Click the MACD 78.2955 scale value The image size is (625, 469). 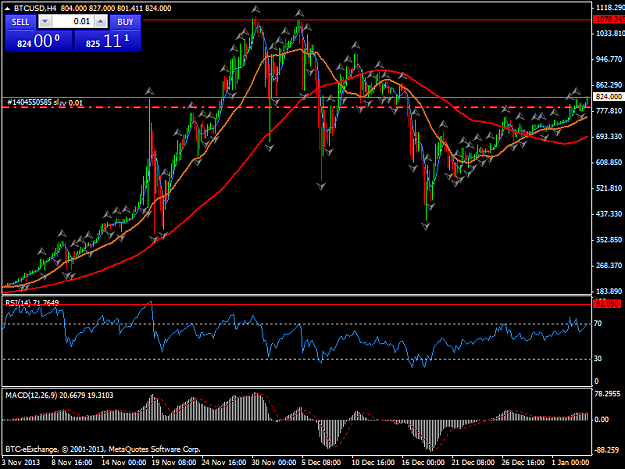[607, 394]
